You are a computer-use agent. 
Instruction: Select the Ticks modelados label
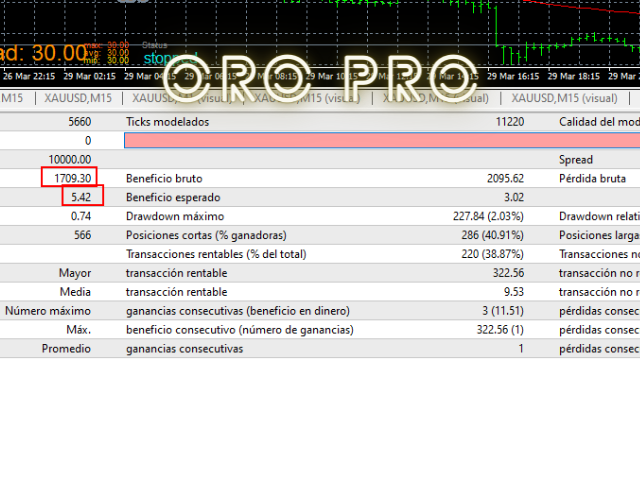point(167,122)
